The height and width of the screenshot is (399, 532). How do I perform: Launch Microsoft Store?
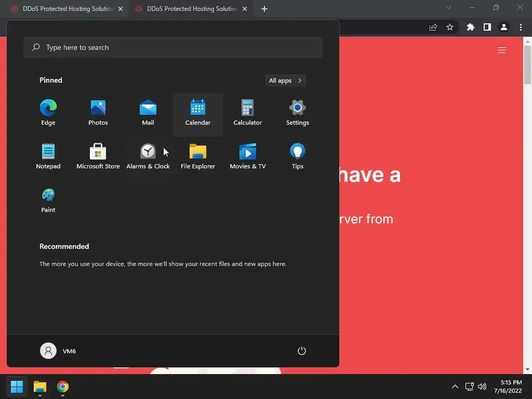98,156
